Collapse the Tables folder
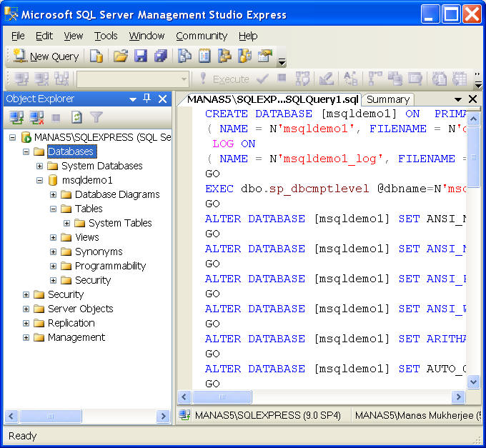486x448 pixels. tap(54, 209)
